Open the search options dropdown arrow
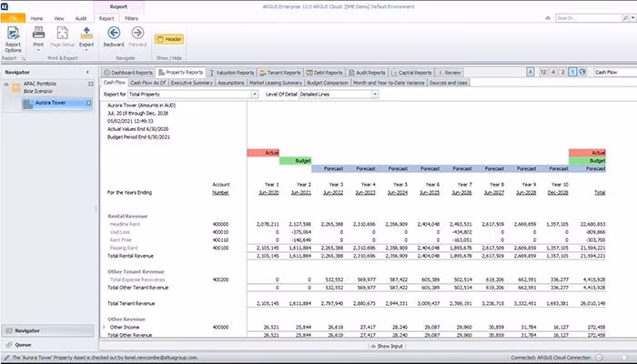The height and width of the screenshot is (364, 637). [x=633, y=18]
